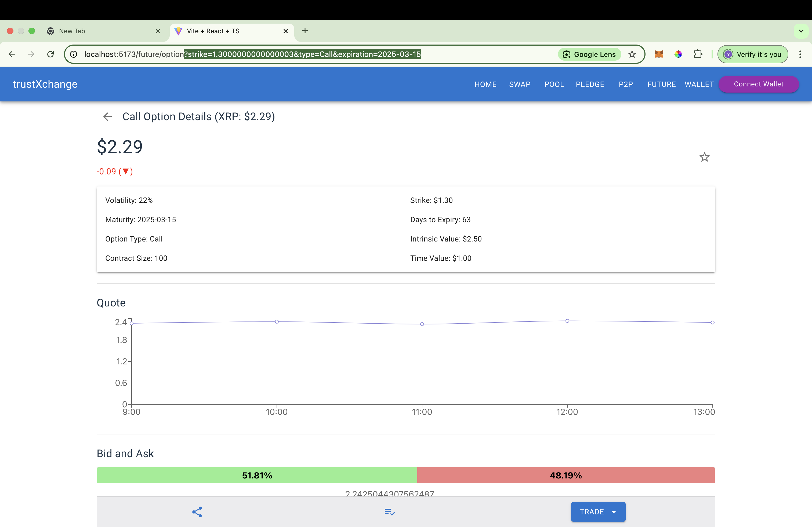
Task: Open the Chrome three-dot menu
Action: [800, 54]
